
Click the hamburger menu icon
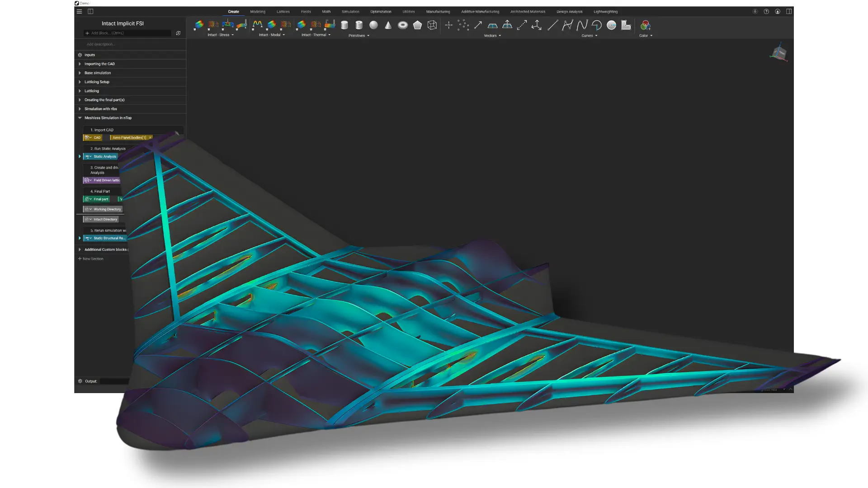tap(79, 11)
